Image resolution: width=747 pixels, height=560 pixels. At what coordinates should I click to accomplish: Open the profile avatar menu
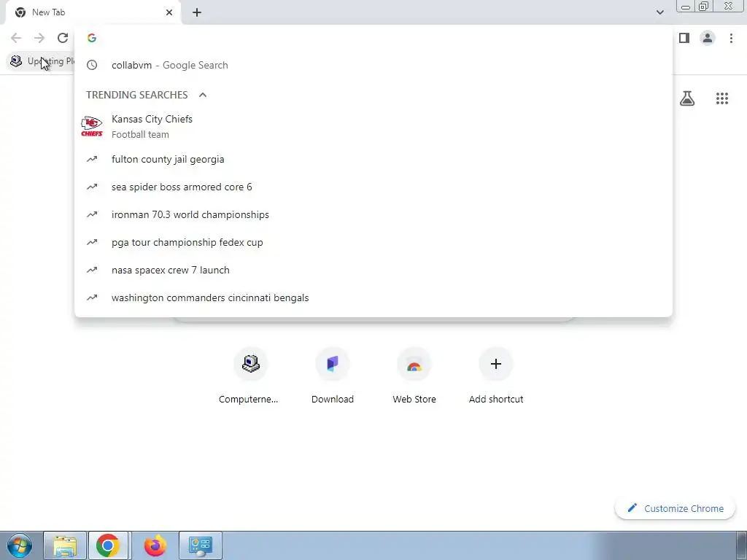point(708,38)
